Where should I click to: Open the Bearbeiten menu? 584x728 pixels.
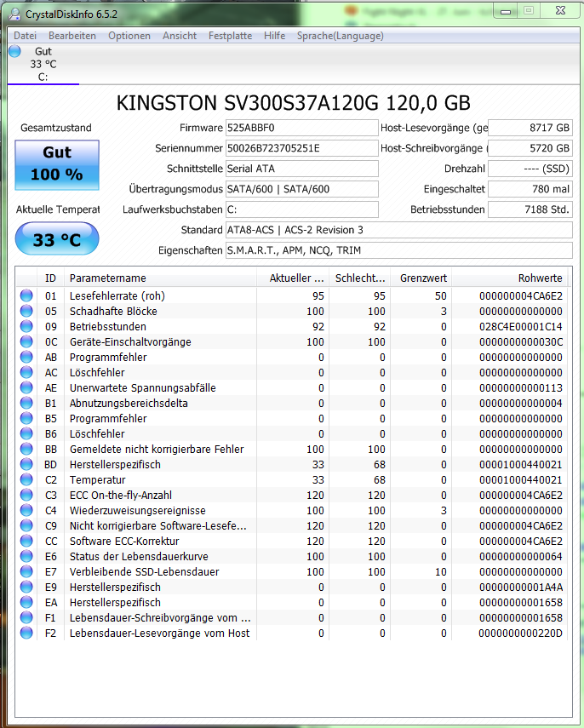(x=72, y=36)
